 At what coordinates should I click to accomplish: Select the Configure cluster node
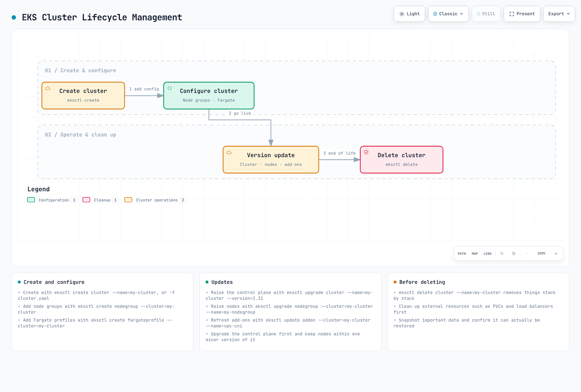(209, 95)
